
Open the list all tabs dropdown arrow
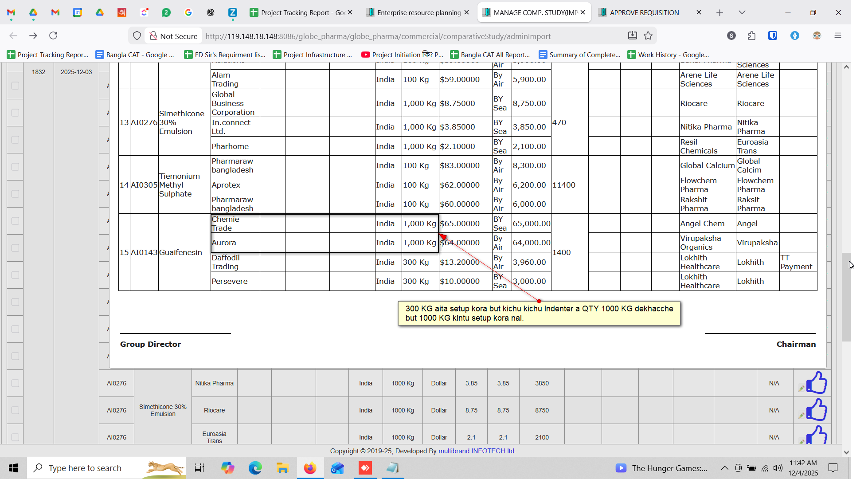click(742, 12)
